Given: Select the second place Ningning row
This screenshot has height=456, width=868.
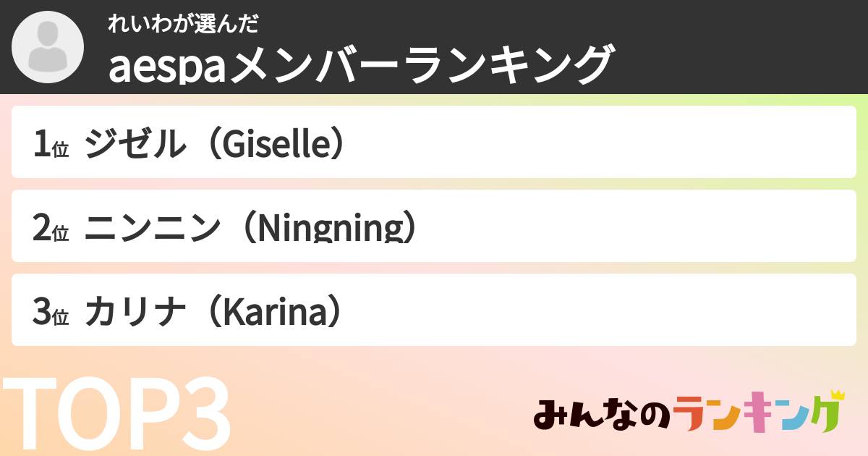Looking at the screenshot, I should (x=434, y=226).
